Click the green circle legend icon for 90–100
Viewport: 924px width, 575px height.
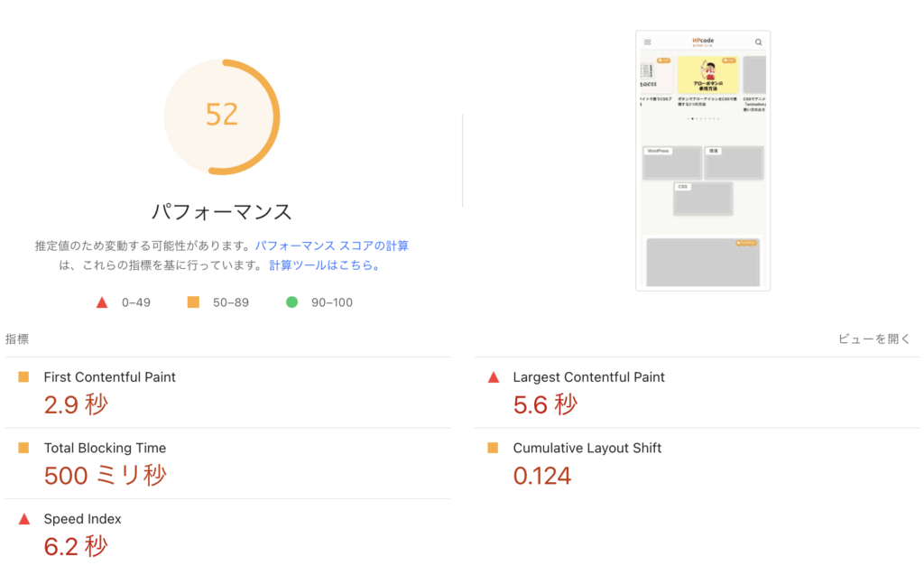click(x=291, y=302)
